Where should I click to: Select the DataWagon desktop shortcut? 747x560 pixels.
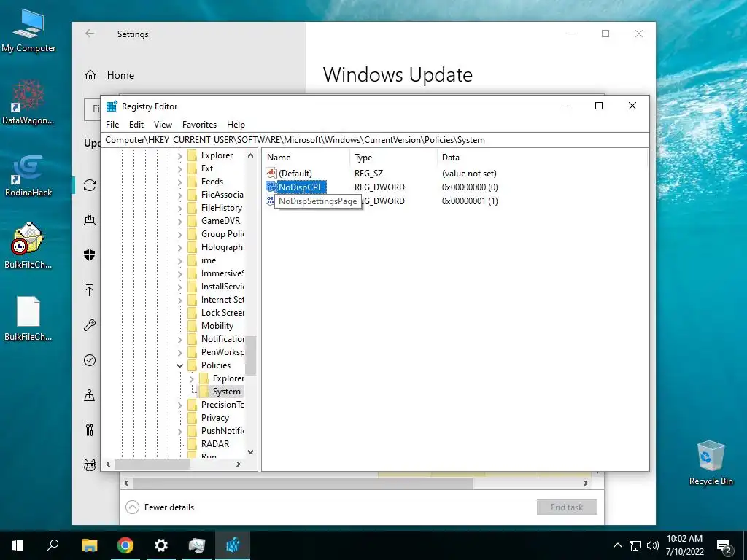click(x=28, y=102)
